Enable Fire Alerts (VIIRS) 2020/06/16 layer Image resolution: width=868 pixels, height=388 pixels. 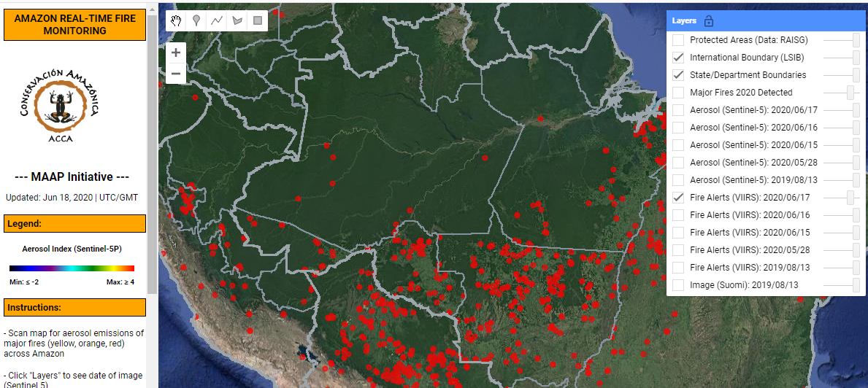pos(678,215)
